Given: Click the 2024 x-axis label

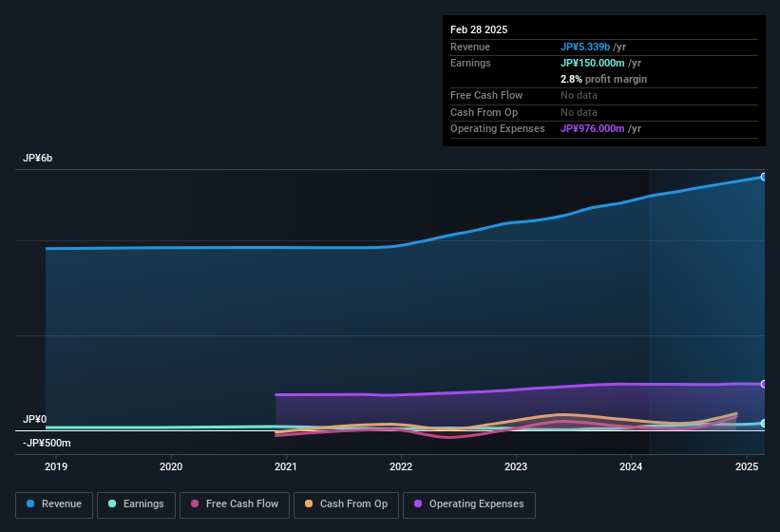Looking at the screenshot, I should coord(631,466).
